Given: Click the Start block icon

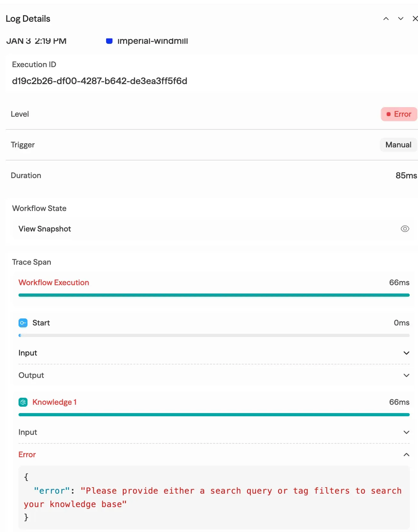Looking at the screenshot, I should 23,323.
